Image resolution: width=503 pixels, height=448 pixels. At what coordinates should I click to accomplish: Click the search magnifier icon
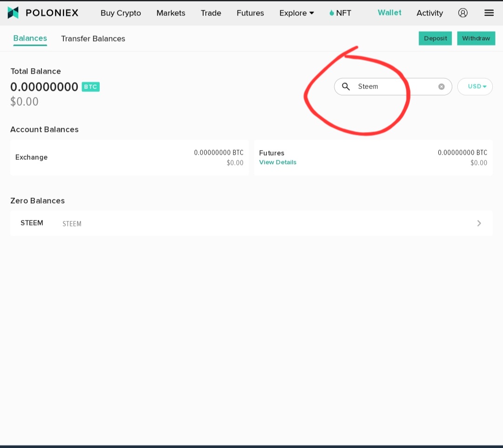click(x=346, y=86)
